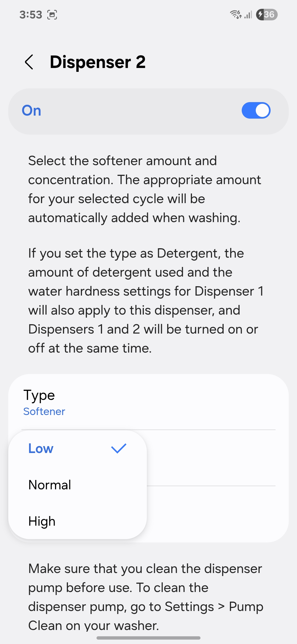This screenshot has width=297, height=644.
Task: Choose the Normal option
Action: tap(50, 485)
